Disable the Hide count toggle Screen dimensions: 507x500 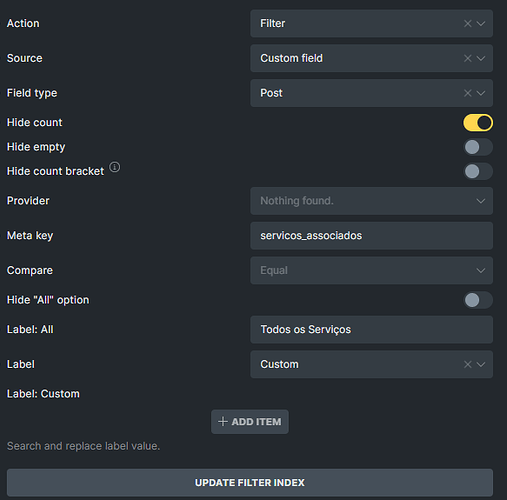pyautogui.click(x=478, y=123)
